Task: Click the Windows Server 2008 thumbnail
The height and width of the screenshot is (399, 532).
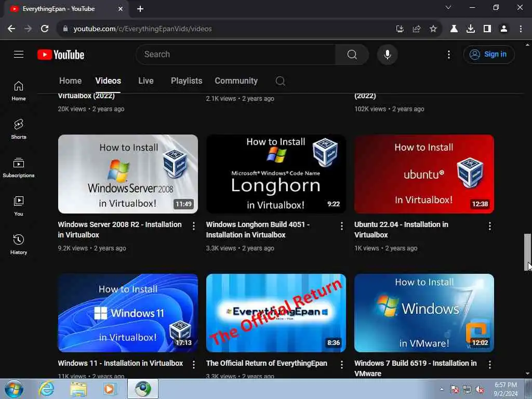Action: [x=128, y=174]
